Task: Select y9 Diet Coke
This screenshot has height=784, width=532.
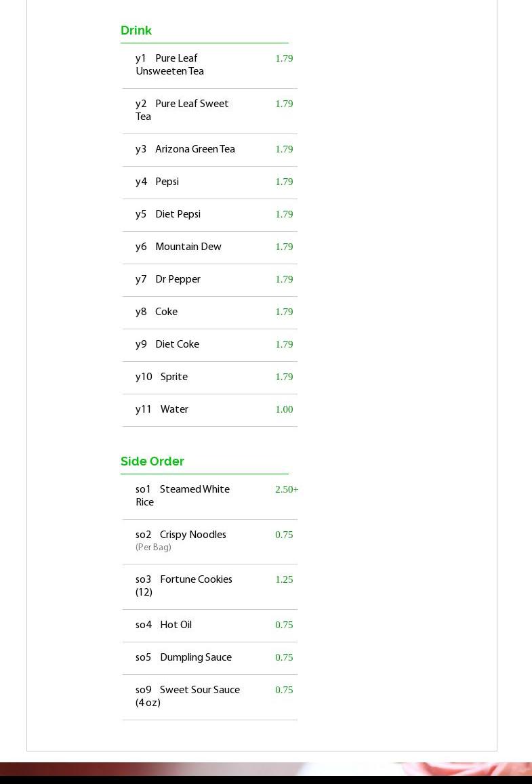Action: tap(167, 345)
